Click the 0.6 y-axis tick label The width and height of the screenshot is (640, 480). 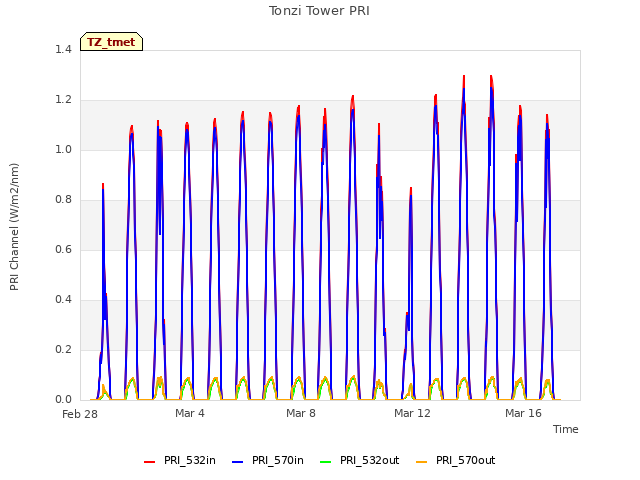[x=63, y=249]
